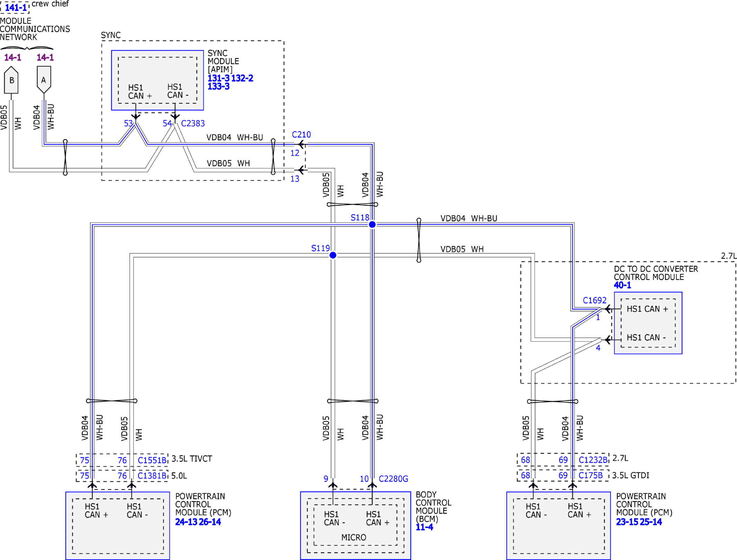Viewport: 737px width, 560px height.
Task: Click the 40-1 DC converter reference
Action: [x=622, y=285]
